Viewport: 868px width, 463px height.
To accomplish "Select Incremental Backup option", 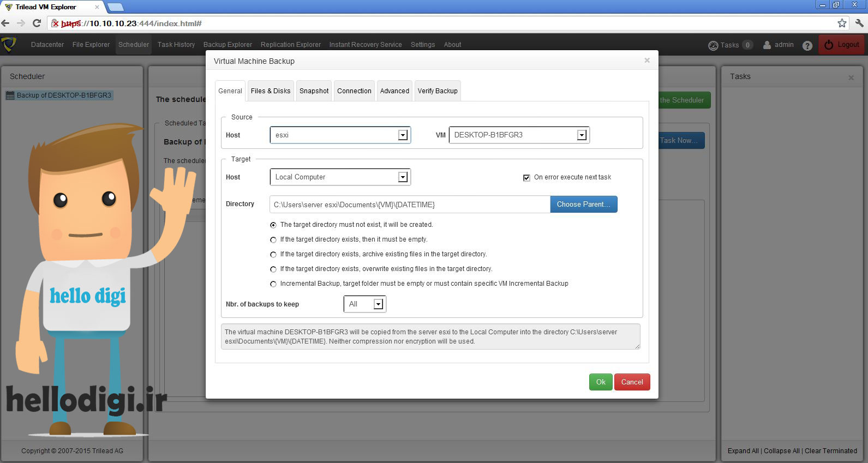I will (x=273, y=284).
